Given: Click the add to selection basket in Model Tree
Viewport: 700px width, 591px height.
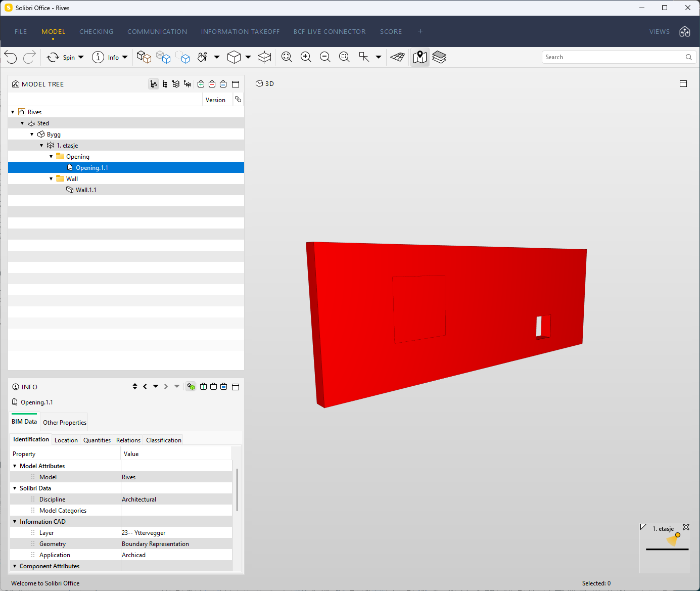Looking at the screenshot, I should (201, 84).
